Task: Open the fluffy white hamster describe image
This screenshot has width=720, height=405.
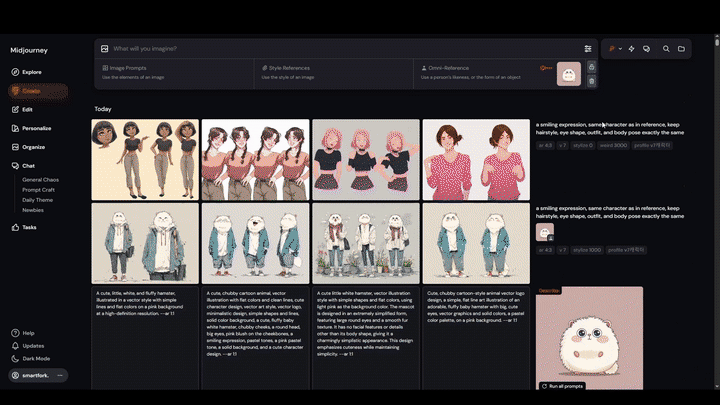Action: point(589,338)
